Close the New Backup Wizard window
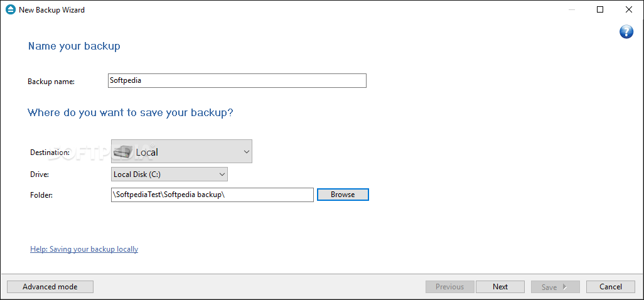The width and height of the screenshot is (644, 300). pos(628,10)
